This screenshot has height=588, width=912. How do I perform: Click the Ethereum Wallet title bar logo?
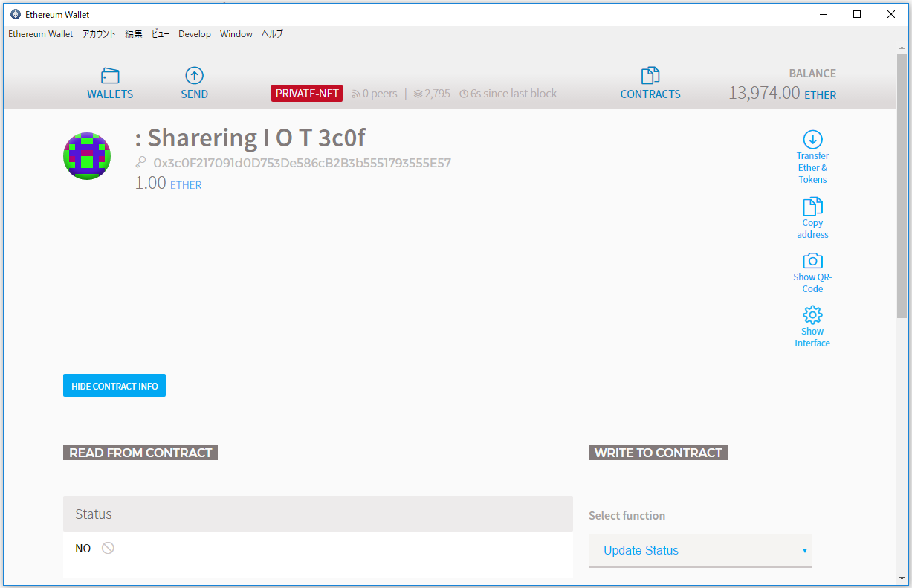[x=16, y=14]
